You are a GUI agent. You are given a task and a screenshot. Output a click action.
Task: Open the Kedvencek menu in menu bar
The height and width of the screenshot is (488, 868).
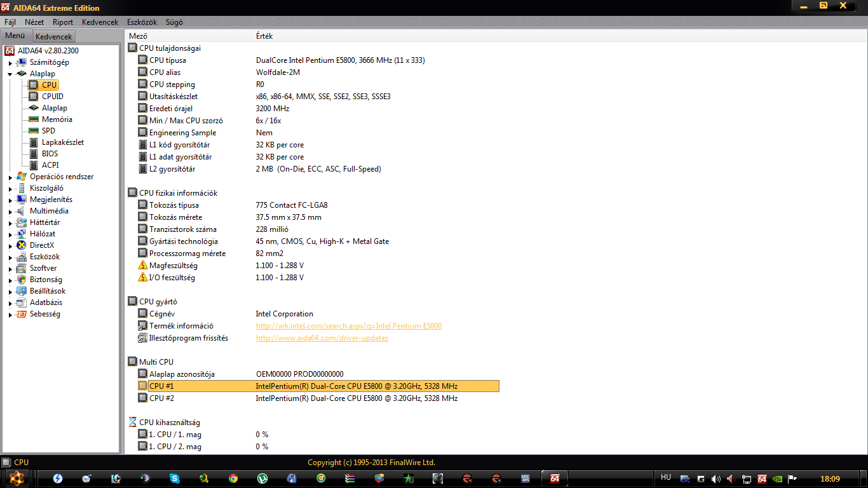(x=100, y=22)
